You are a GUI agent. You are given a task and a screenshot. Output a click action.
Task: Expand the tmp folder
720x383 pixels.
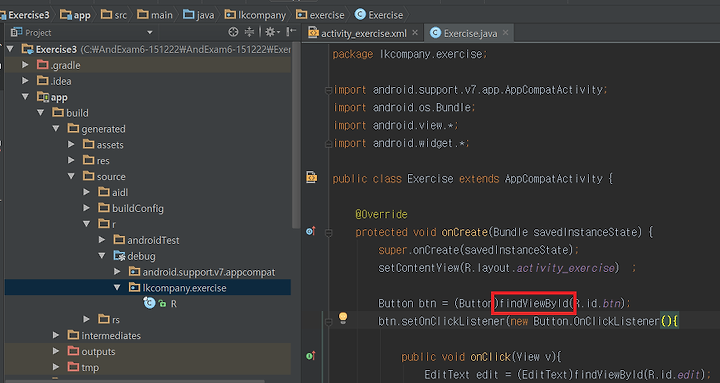click(56, 367)
